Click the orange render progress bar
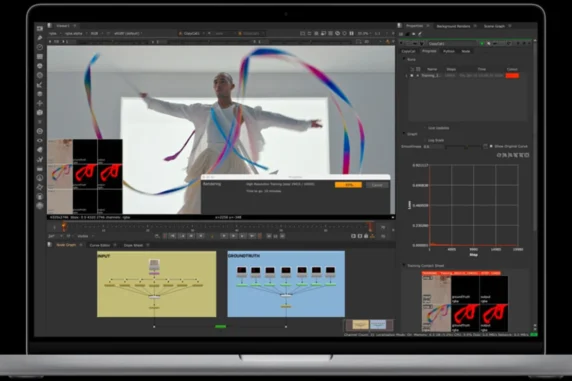 click(348, 185)
